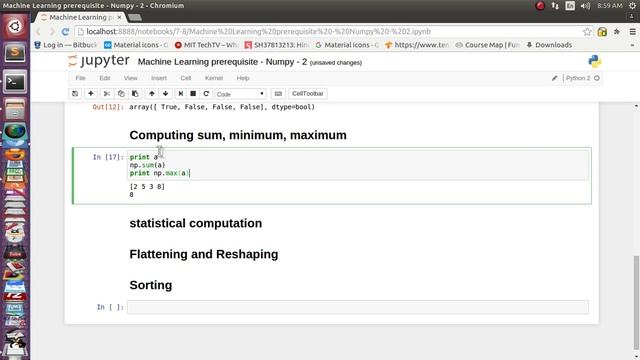640x360 pixels.
Task: Open the File menu
Action: click(80, 78)
